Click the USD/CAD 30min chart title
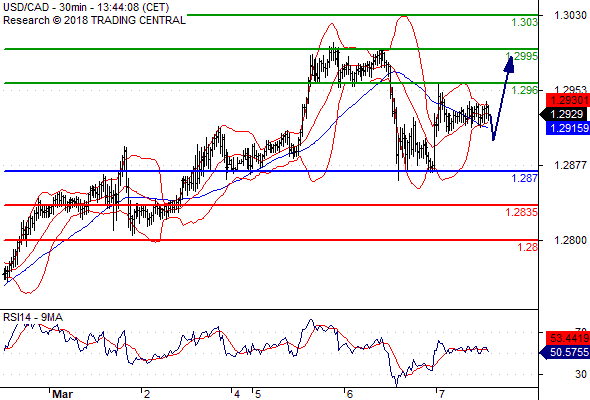590x400 pixels. 86,7
